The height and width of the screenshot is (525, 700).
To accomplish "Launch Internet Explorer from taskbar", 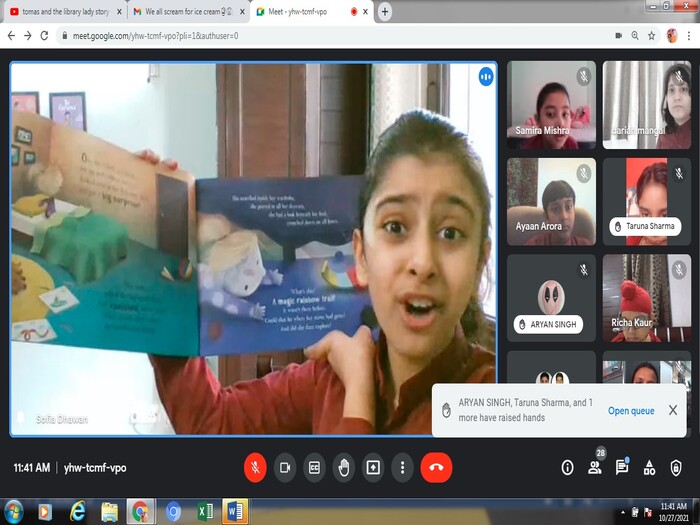I will [x=77, y=512].
